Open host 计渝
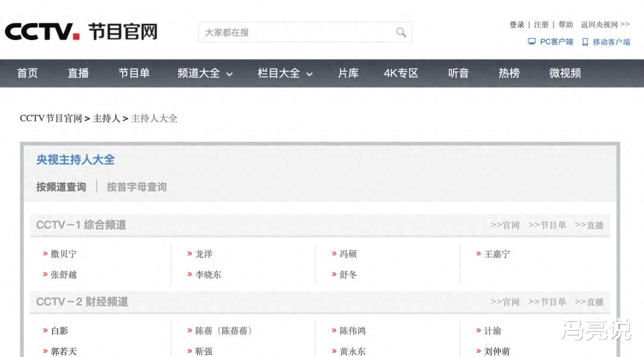This screenshot has width=644, height=357. (x=493, y=331)
